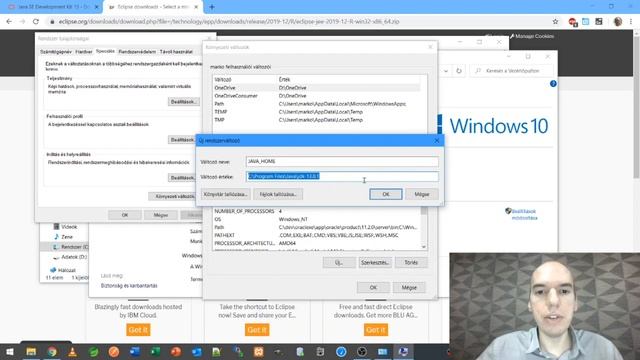The width and height of the screenshot is (640, 360).
Task: Open Windows Start menu
Action: point(10,351)
